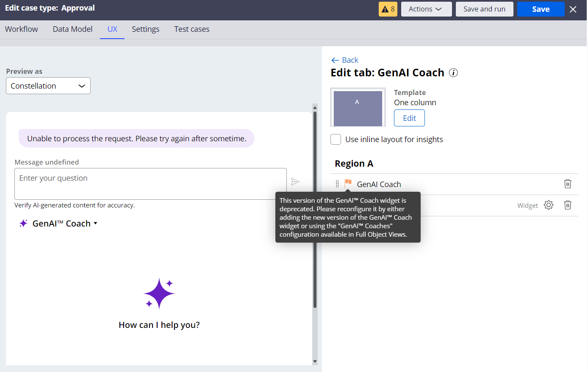
Task: Click the send question arrow icon
Action: click(295, 182)
